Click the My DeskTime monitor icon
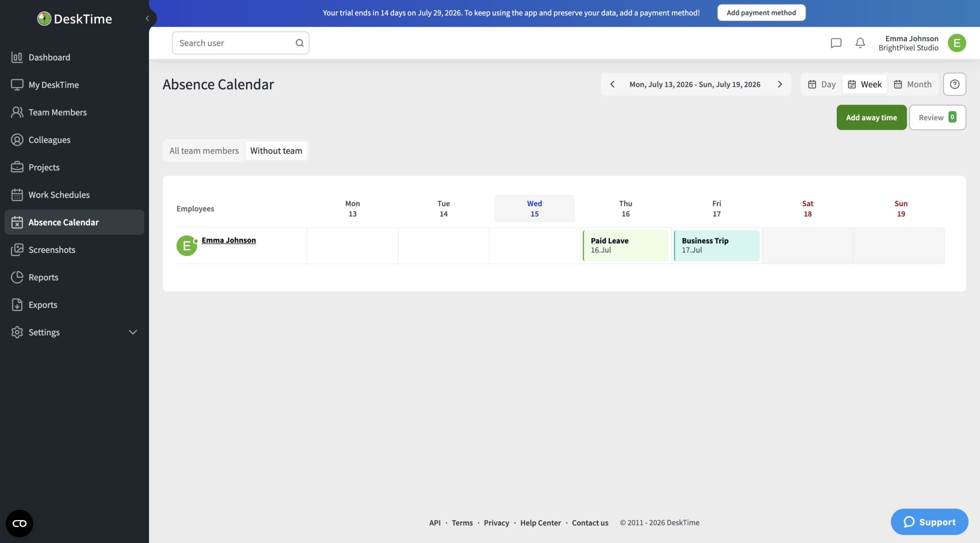This screenshot has height=543, width=980. click(x=17, y=85)
